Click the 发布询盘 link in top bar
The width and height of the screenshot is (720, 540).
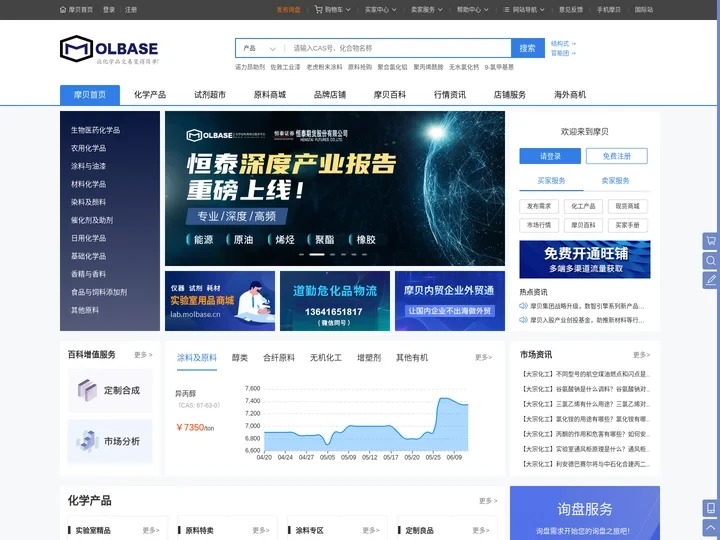pyautogui.click(x=288, y=10)
